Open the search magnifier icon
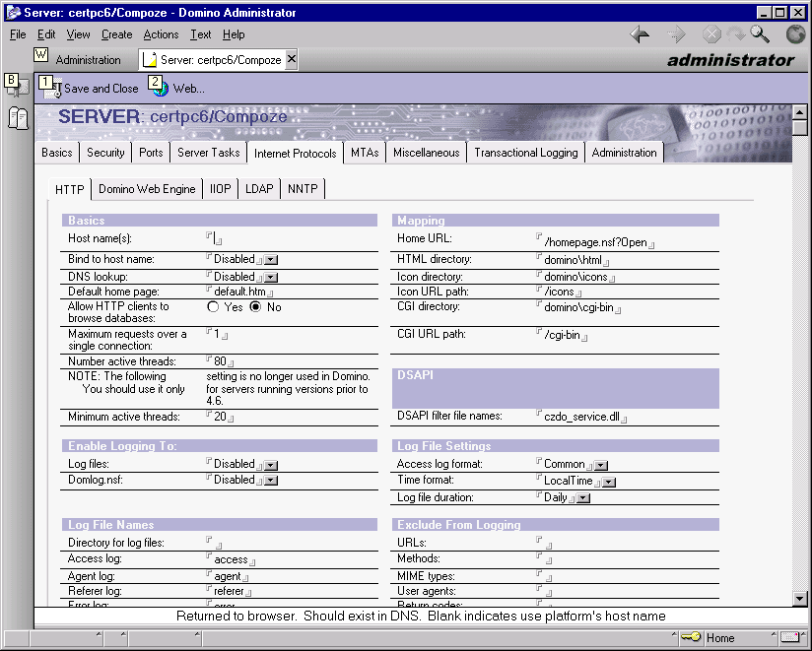This screenshot has height=651, width=812. tap(760, 34)
